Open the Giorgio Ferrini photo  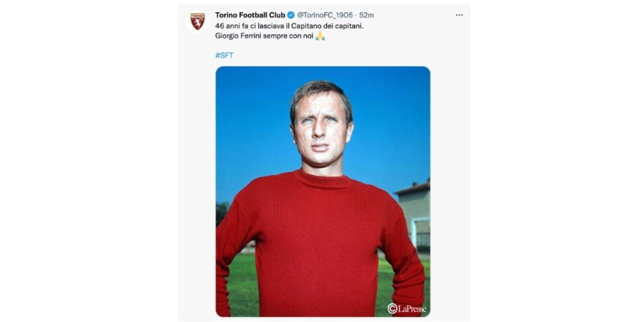(323, 192)
